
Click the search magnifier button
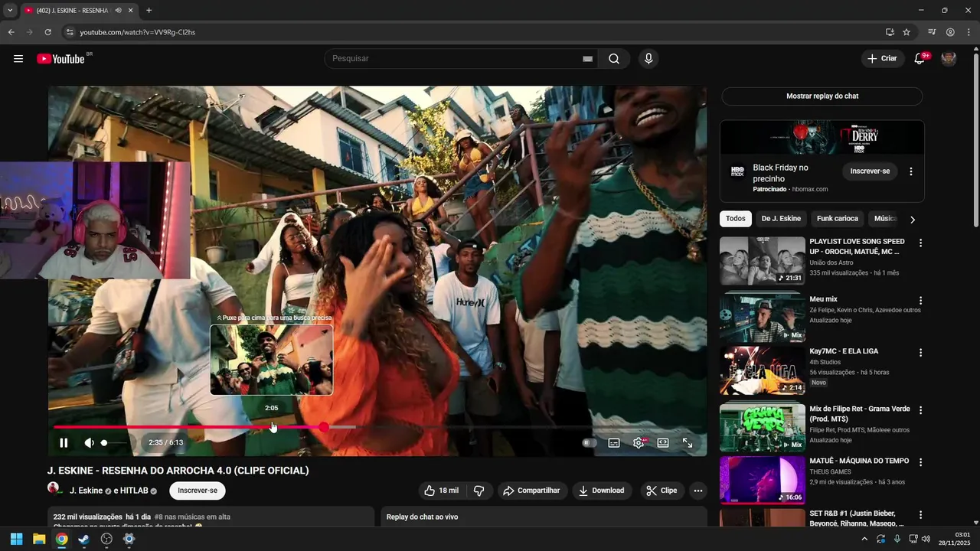tap(614, 59)
